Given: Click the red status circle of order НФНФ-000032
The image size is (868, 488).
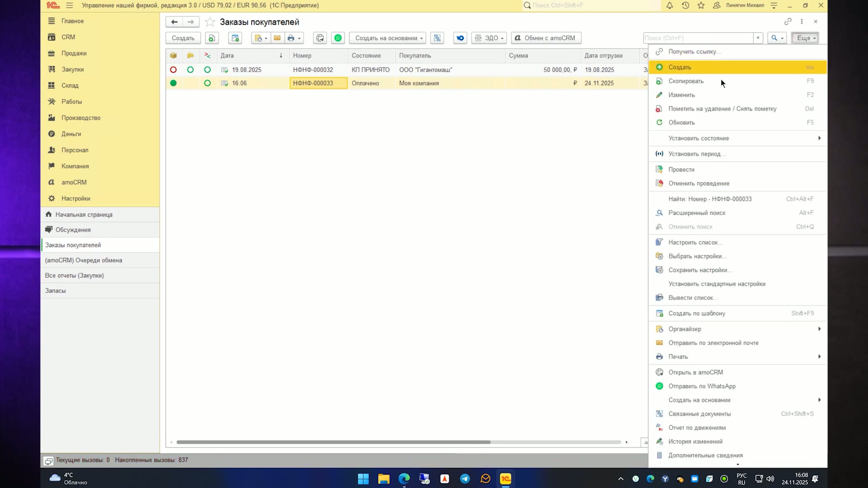Looking at the screenshot, I should [x=173, y=70].
